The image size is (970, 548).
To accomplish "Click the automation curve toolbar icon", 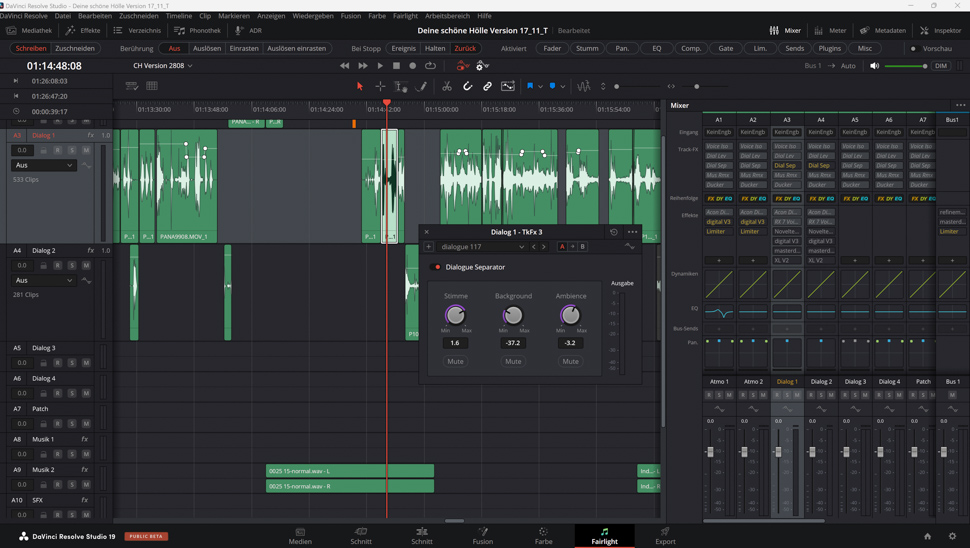I will (x=508, y=87).
